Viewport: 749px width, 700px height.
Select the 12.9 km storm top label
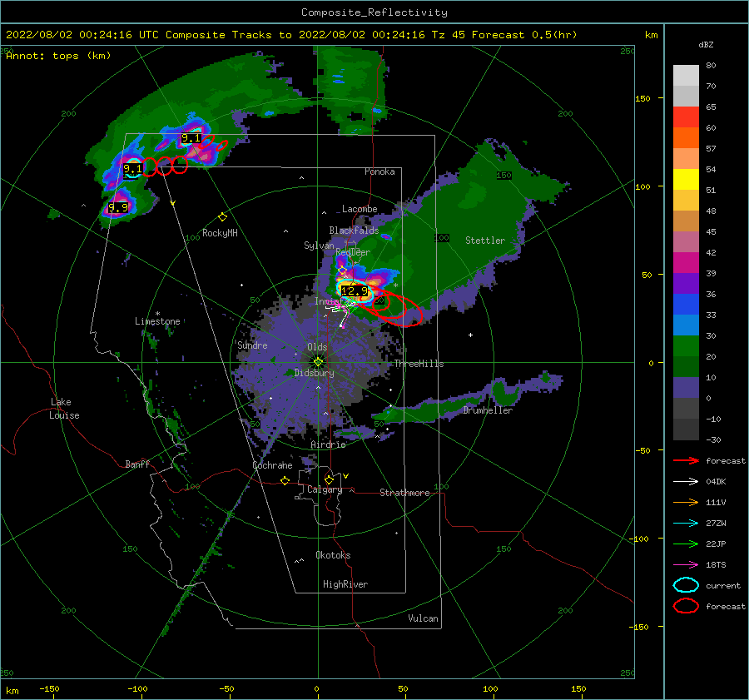tap(355, 290)
